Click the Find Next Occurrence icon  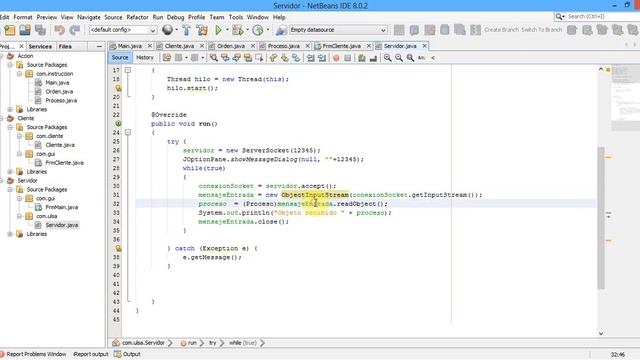tap(236, 58)
